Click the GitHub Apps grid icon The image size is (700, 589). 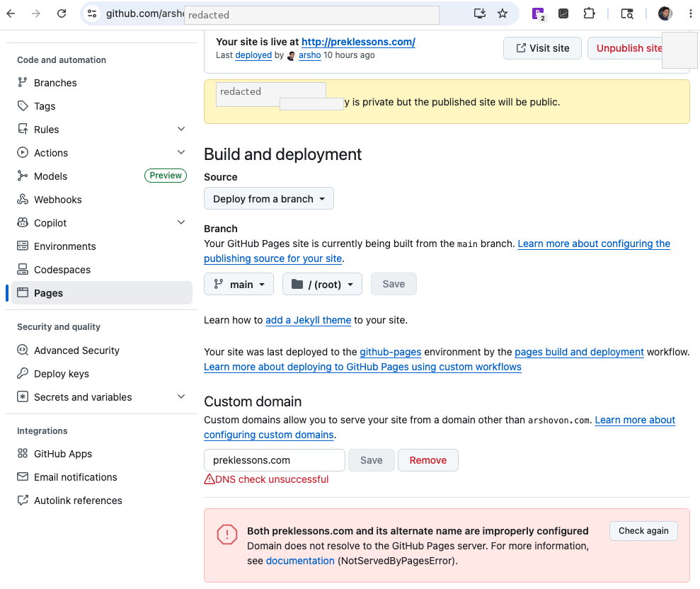tap(23, 453)
